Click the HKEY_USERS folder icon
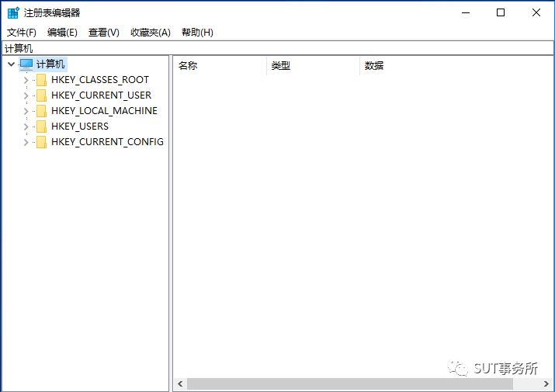The height and width of the screenshot is (392, 555). [x=41, y=127]
